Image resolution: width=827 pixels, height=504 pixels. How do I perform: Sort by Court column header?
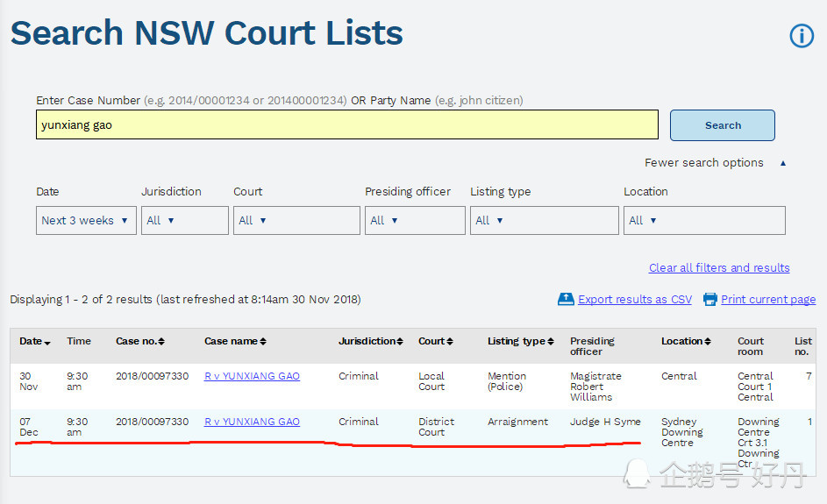click(x=436, y=341)
